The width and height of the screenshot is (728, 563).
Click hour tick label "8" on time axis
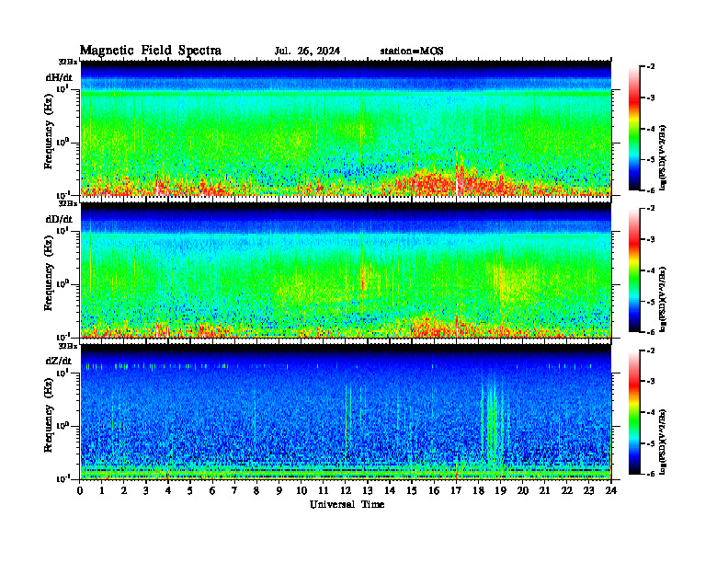[x=256, y=490]
